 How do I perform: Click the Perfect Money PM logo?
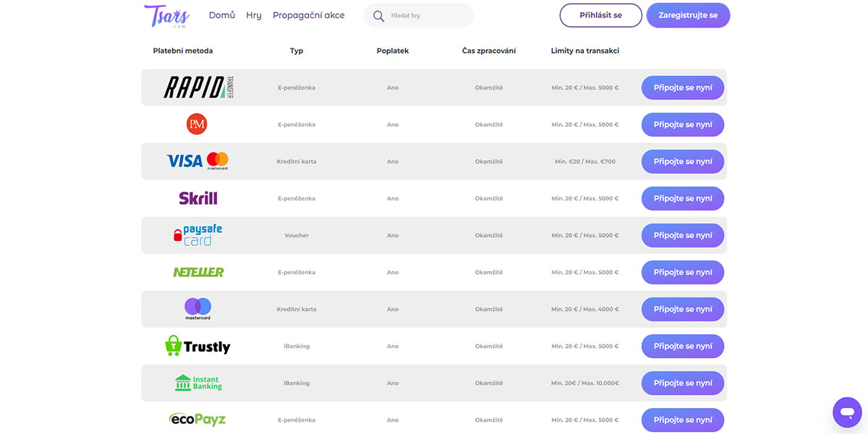(197, 124)
